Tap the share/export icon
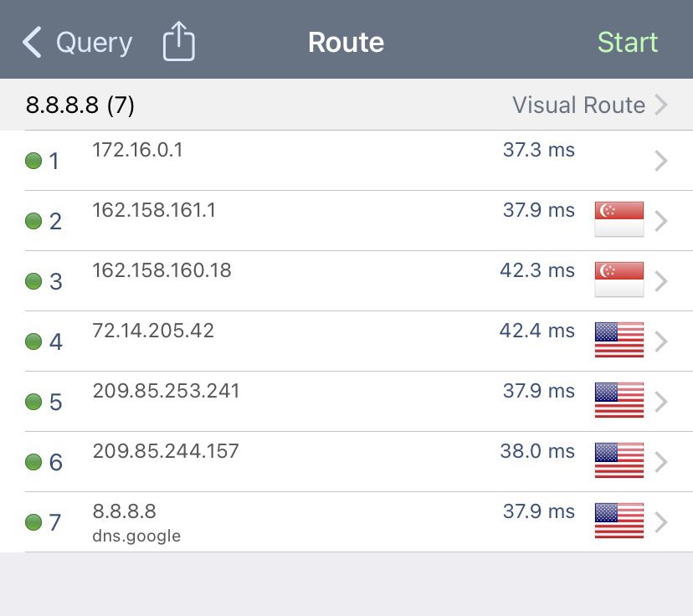Viewport: 693px width, 616px height. (x=178, y=41)
